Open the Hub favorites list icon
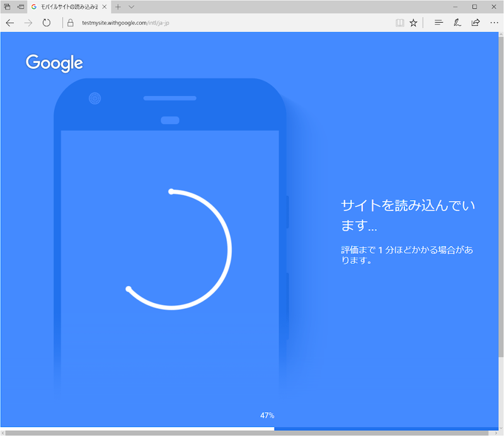The width and height of the screenshot is (504, 436). click(x=438, y=23)
